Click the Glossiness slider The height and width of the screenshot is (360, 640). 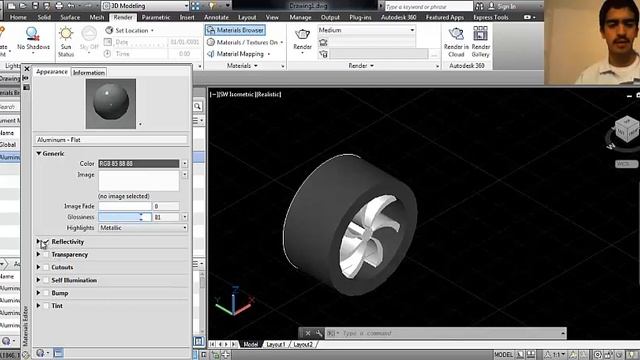[x=124, y=217]
